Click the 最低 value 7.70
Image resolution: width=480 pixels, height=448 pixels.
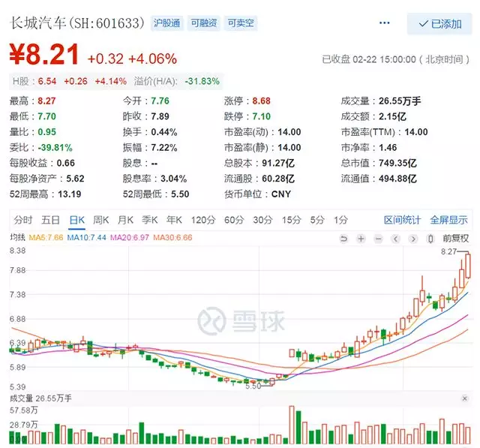(46, 116)
